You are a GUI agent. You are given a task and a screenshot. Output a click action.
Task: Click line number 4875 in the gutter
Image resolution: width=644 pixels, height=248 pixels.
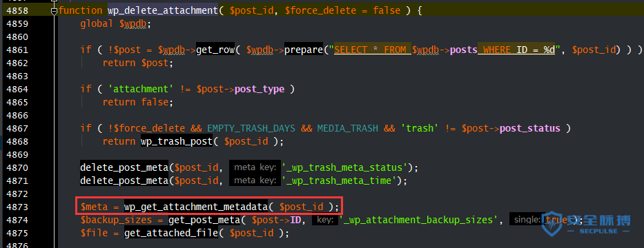[x=17, y=233]
